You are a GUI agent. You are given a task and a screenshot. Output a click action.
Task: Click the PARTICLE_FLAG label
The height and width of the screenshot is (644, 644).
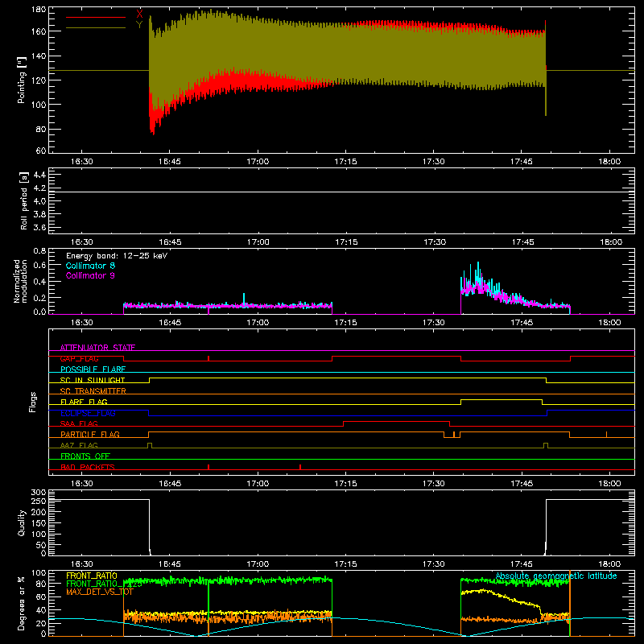tap(90, 434)
